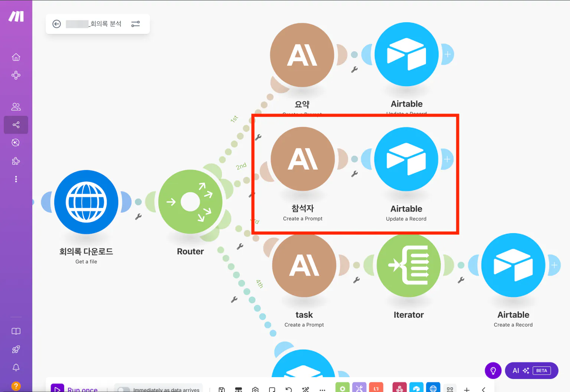Open the bell Notifications icon

(x=16, y=367)
